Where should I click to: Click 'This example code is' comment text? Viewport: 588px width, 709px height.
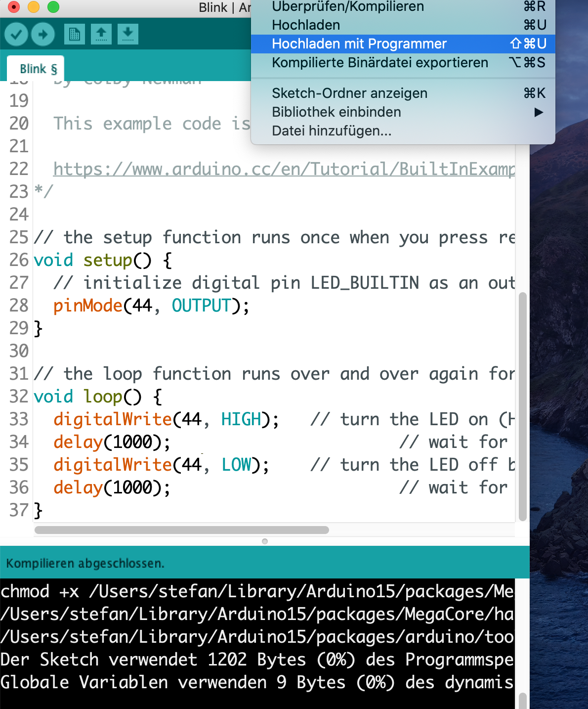[x=152, y=124]
